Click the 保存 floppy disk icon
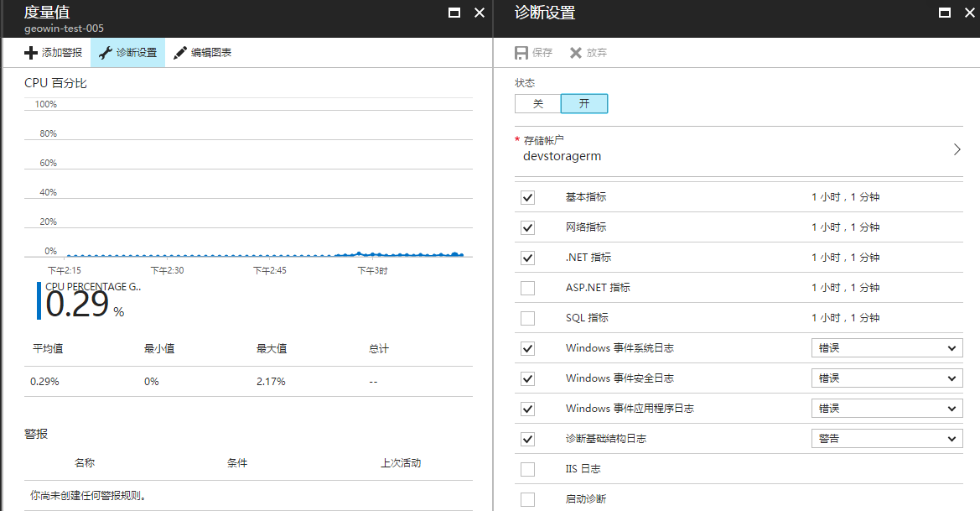Screen dimensions: 980x511 [521, 53]
